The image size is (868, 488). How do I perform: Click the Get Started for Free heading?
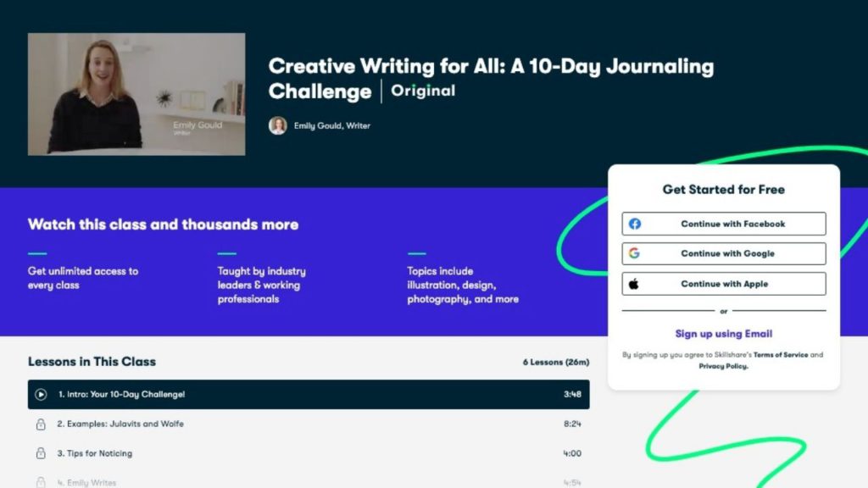tap(724, 189)
